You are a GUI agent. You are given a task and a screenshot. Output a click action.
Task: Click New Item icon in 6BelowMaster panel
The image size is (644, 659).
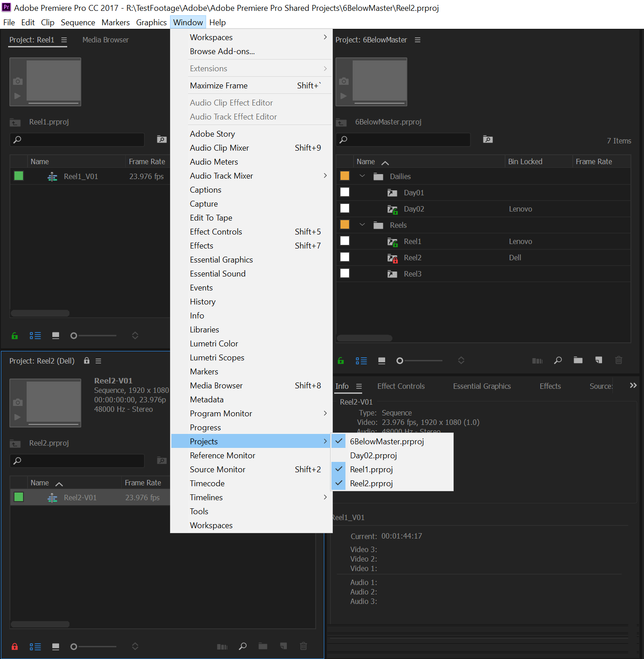pyautogui.click(x=598, y=360)
